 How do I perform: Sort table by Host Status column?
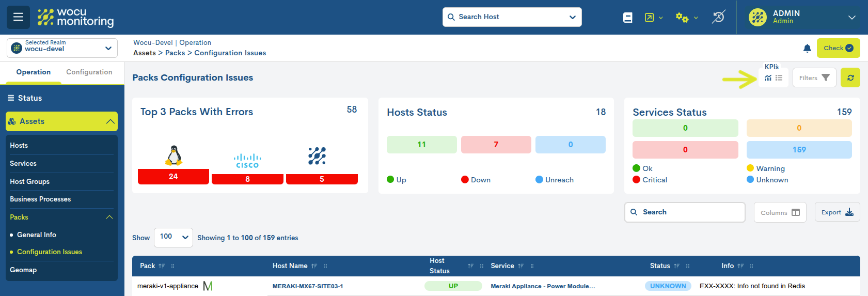coord(470,266)
